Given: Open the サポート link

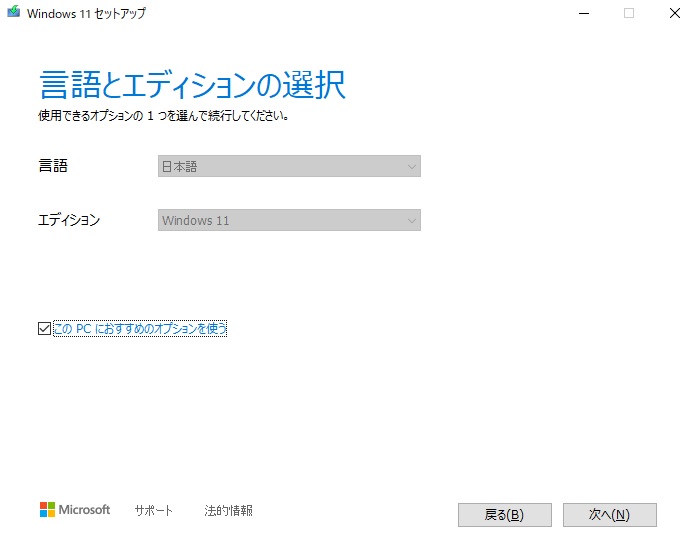Looking at the screenshot, I should [154, 510].
